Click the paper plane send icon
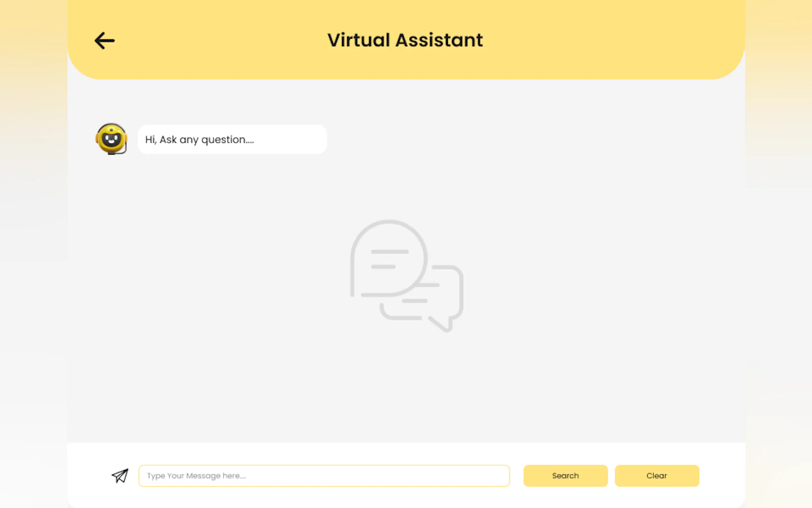Image resolution: width=812 pixels, height=508 pixels. [120, 475]
